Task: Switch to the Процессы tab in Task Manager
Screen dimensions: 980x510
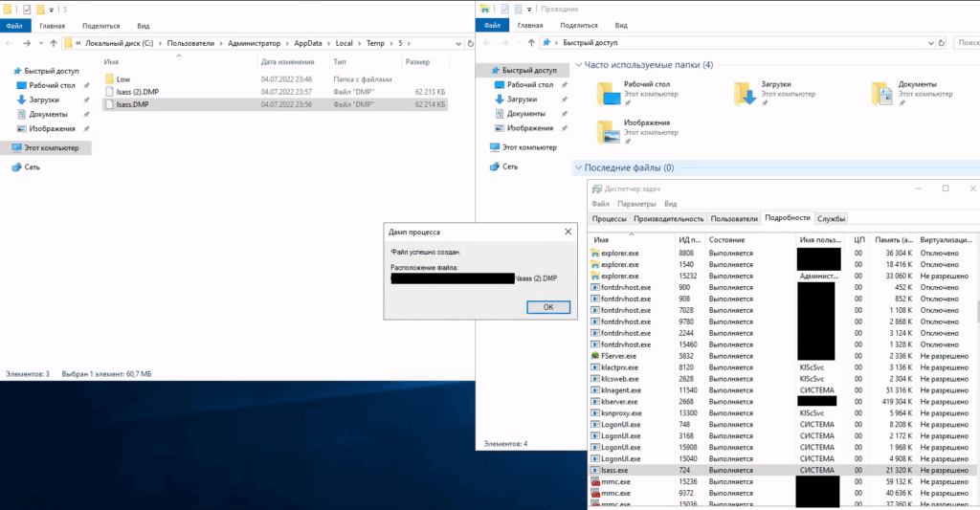Action: pos(609,218)
